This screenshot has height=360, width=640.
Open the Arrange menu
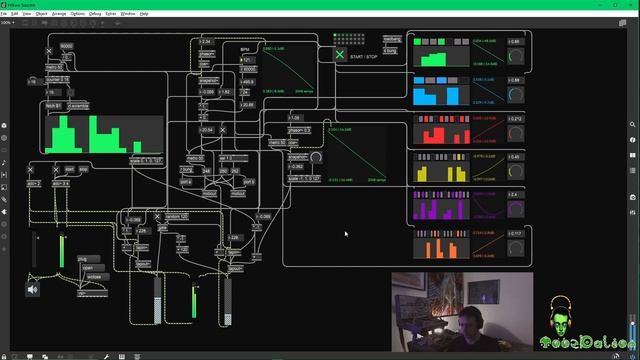(59, 14)
